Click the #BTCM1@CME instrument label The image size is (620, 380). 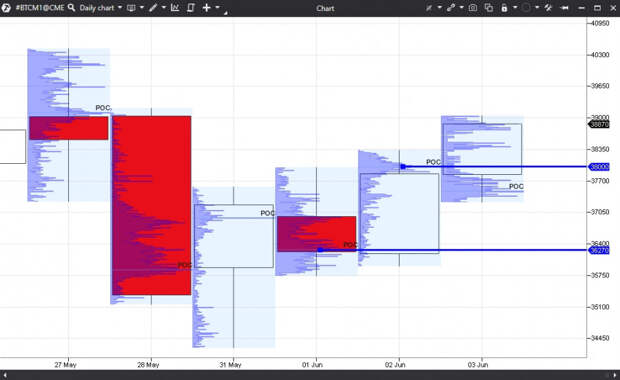tap(40, 8)
